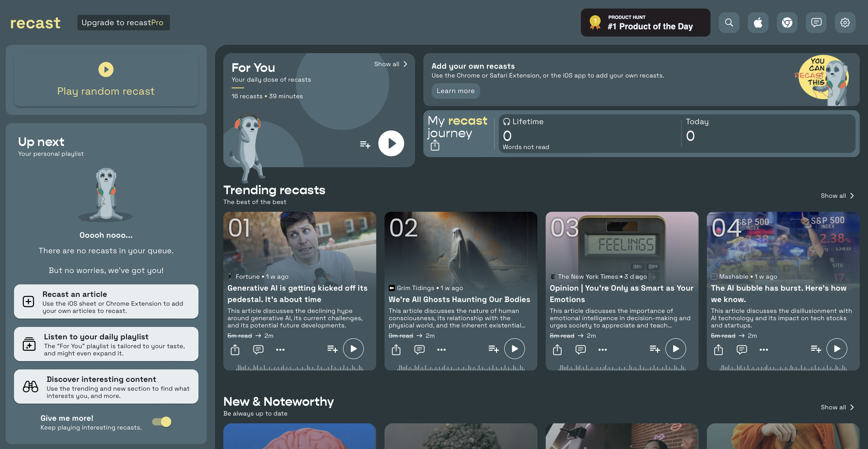
Task: Click the play button on trending article 02
Action: tap(514, 349)
